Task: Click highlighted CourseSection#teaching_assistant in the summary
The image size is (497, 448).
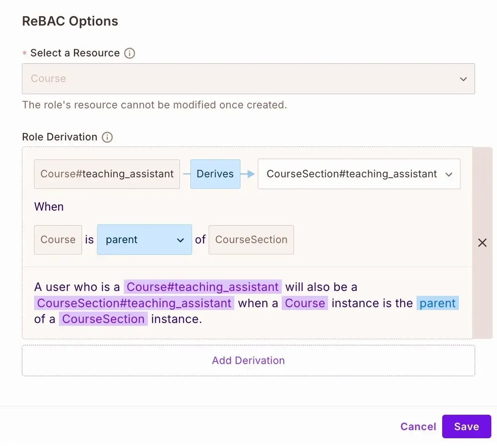Action: [x=134, y=303]
